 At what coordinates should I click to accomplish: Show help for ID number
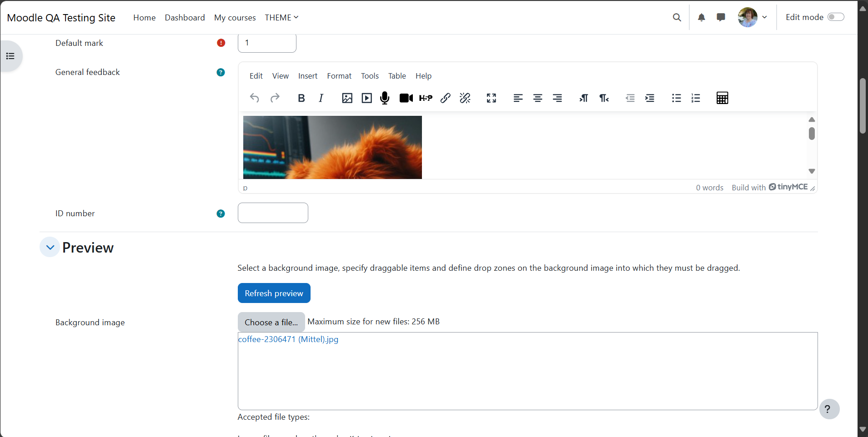point(221,214)
